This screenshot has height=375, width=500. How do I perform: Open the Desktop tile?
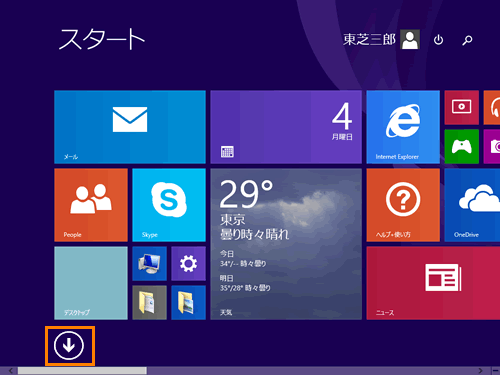[x=91, y=283]
